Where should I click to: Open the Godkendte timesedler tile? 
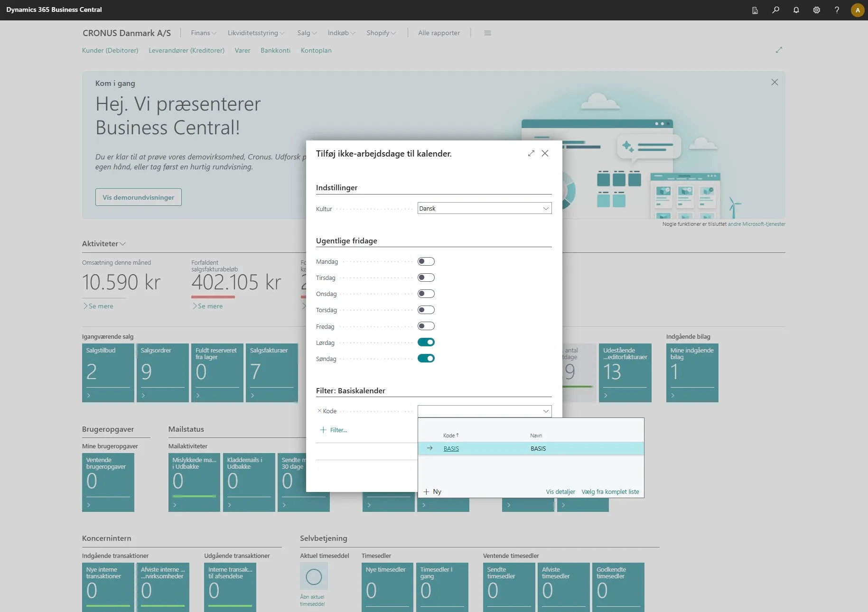(618, 587)
